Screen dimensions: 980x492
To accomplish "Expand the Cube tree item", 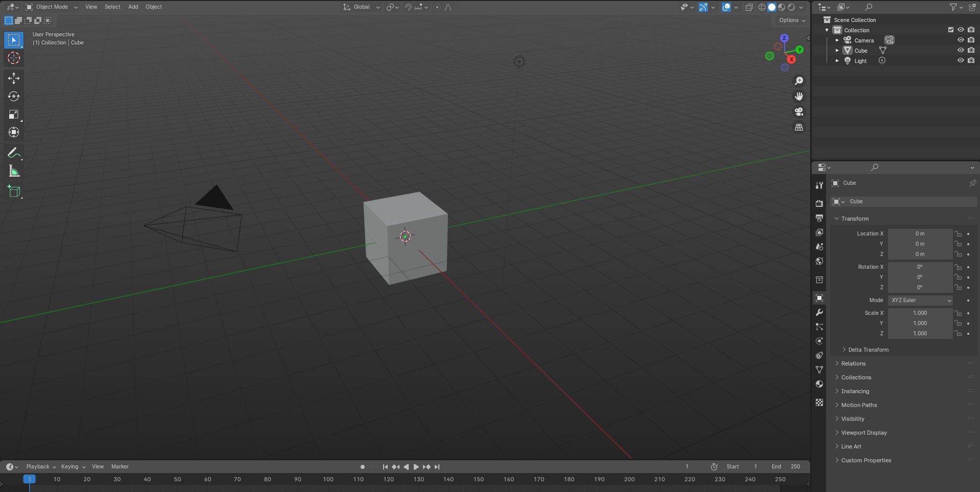I will [837, 50].
